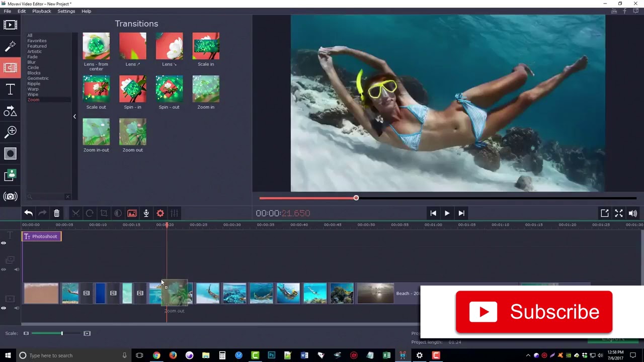The width and height of the screenshot is (644, 362).
Task: Toggle visibility of the overlay track
Action: point(4,269)
